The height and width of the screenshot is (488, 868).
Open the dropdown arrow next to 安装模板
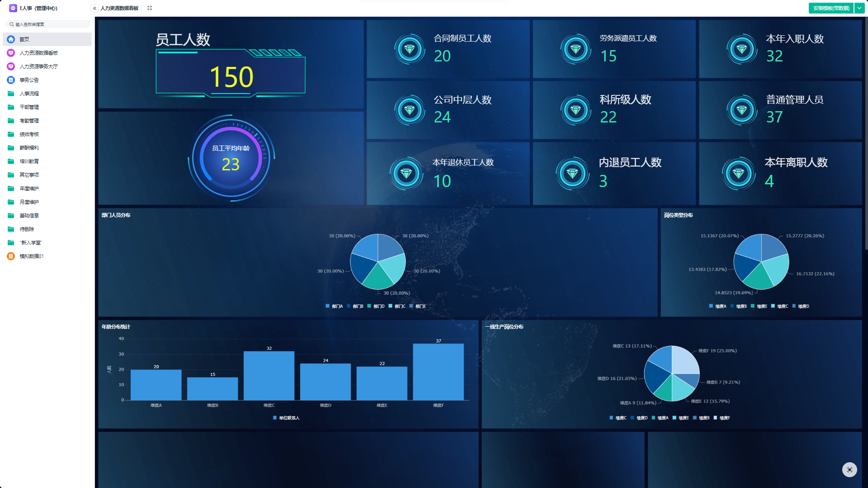pyautogui.click(x=859, y=8)
